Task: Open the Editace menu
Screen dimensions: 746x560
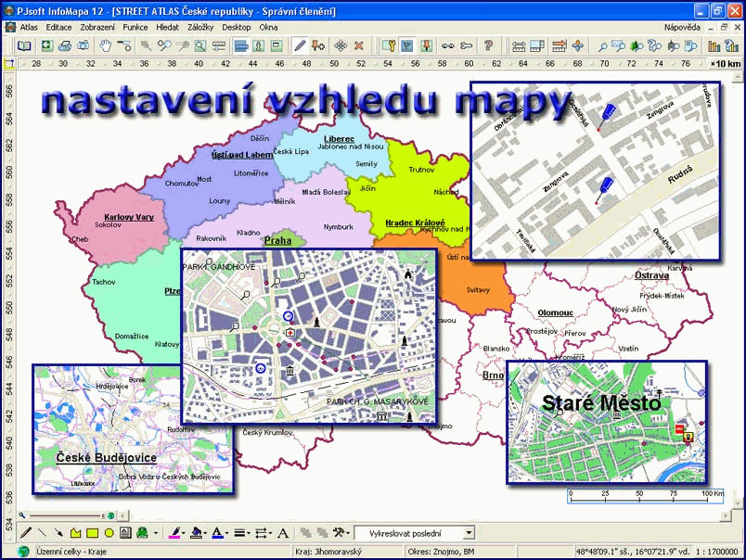Action: pos(58,27)
